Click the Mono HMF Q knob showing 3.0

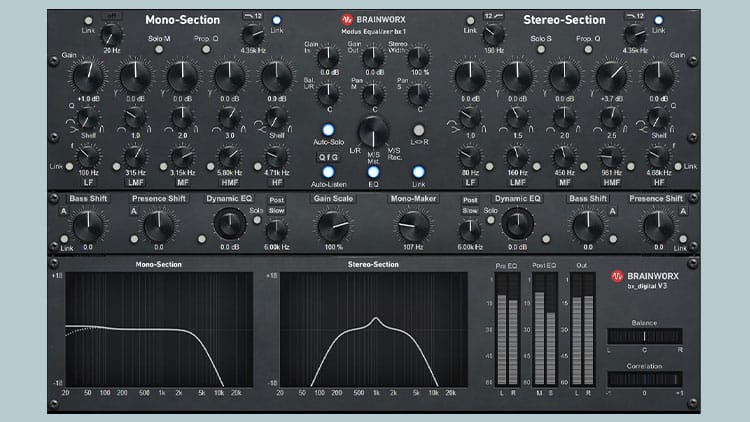[229, 118]
